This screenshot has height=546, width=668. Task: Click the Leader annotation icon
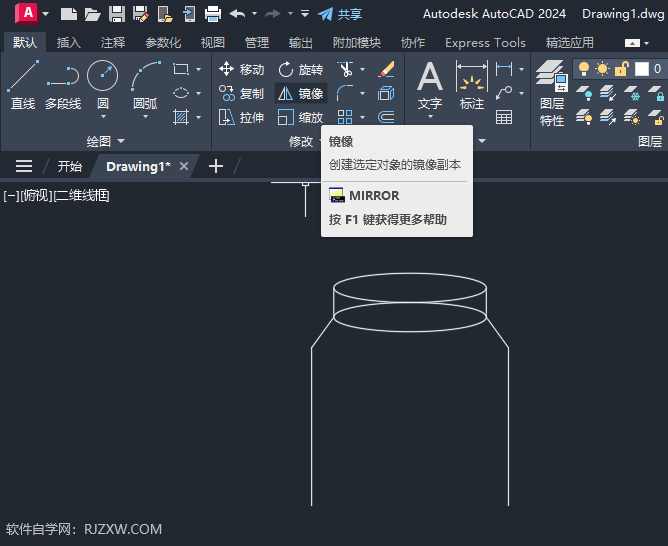coord(504,92)
